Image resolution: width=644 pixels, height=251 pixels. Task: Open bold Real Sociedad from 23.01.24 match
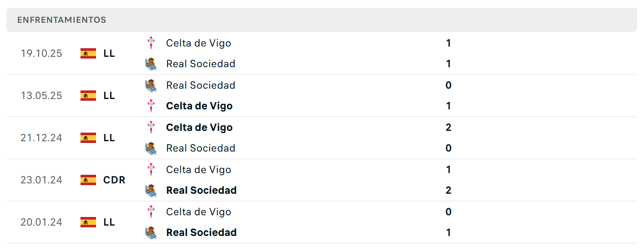click(201, 190)
